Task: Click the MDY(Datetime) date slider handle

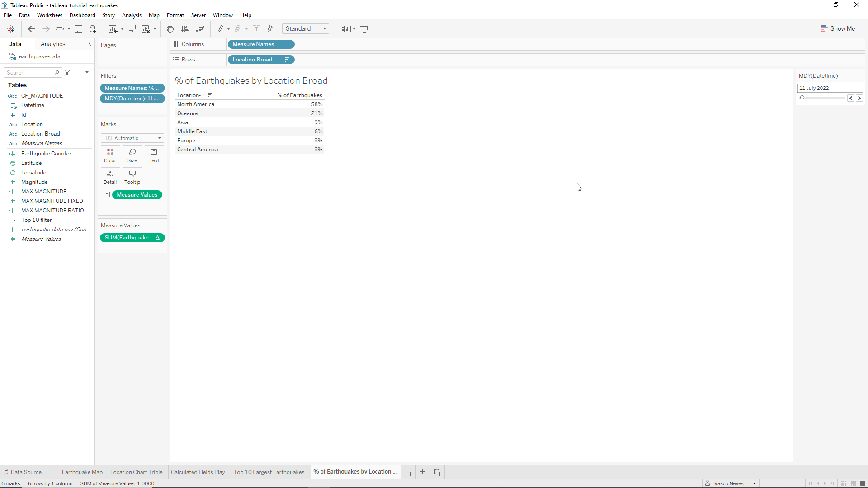Action: 802,98
